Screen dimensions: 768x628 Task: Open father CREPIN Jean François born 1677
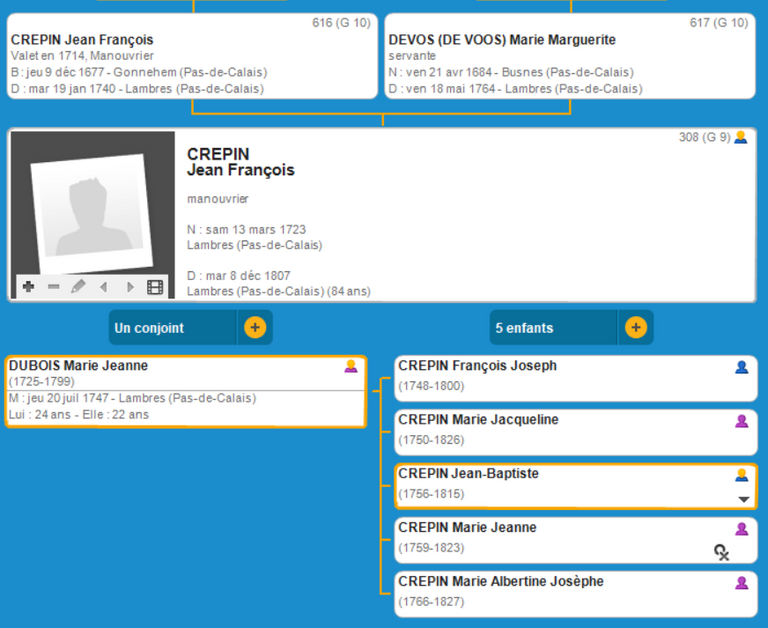(191, 57)
